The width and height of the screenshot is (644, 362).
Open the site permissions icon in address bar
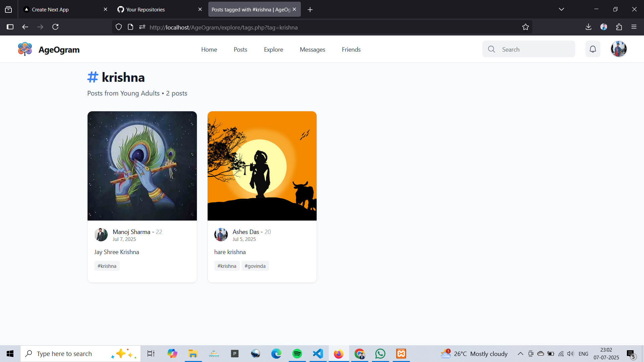tap(142, 27)
